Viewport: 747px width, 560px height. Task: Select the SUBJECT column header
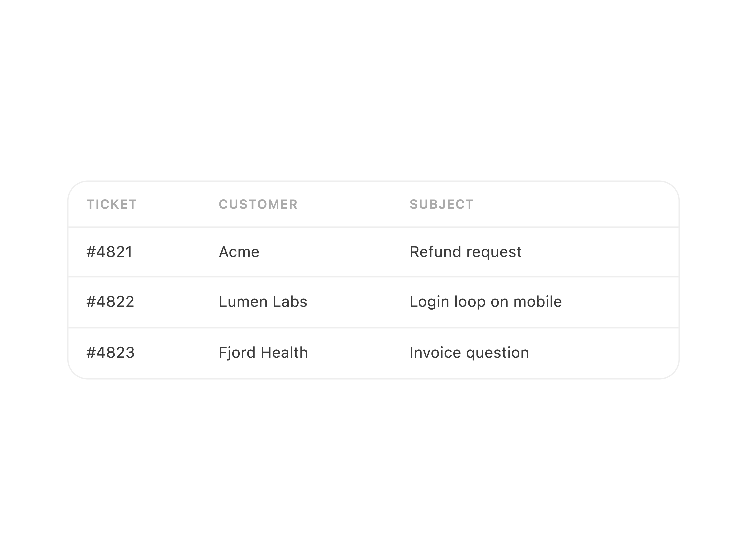(441, 204)
